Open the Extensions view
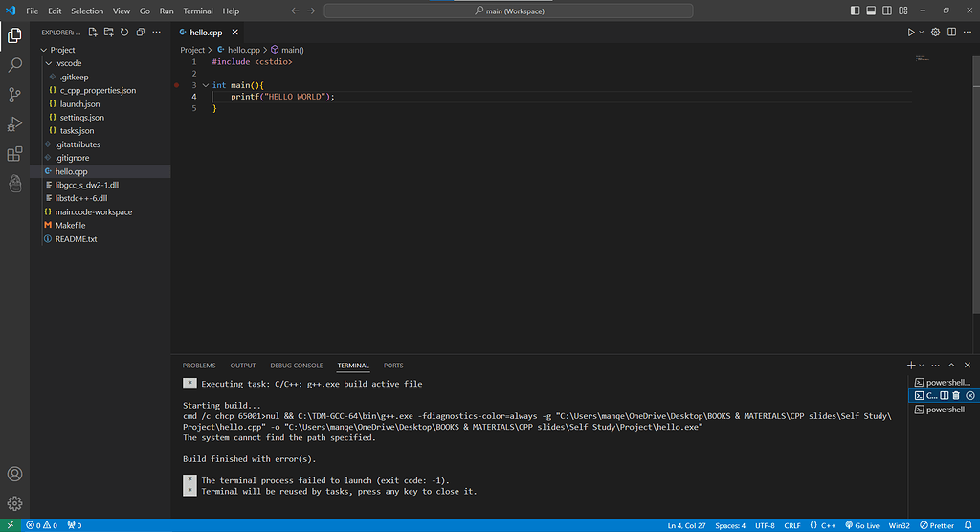980x532 pixels. coord(14,154)
